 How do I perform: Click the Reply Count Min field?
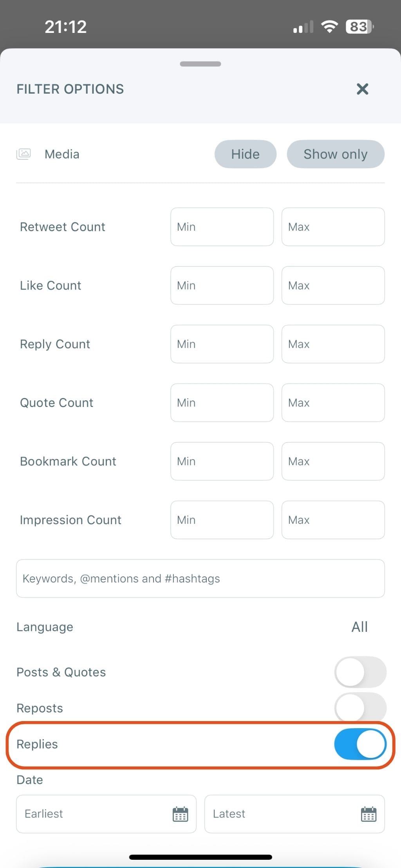[222, 344]
